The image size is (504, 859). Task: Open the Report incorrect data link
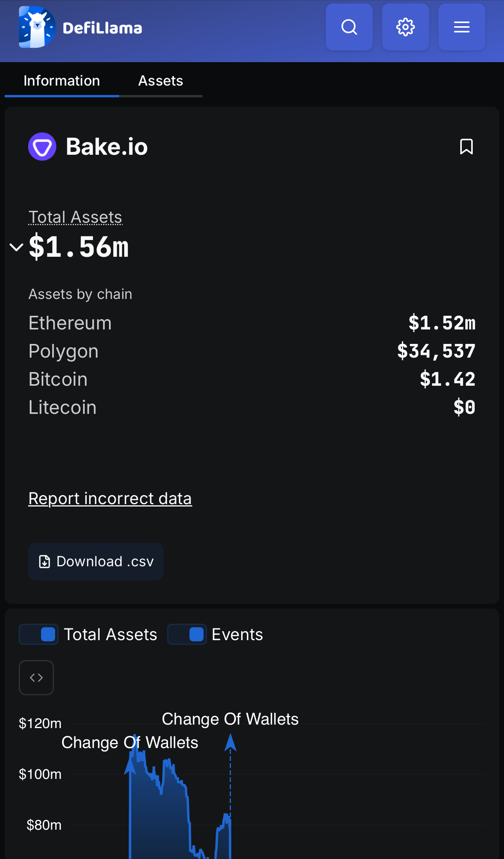(x=110, y=498)
